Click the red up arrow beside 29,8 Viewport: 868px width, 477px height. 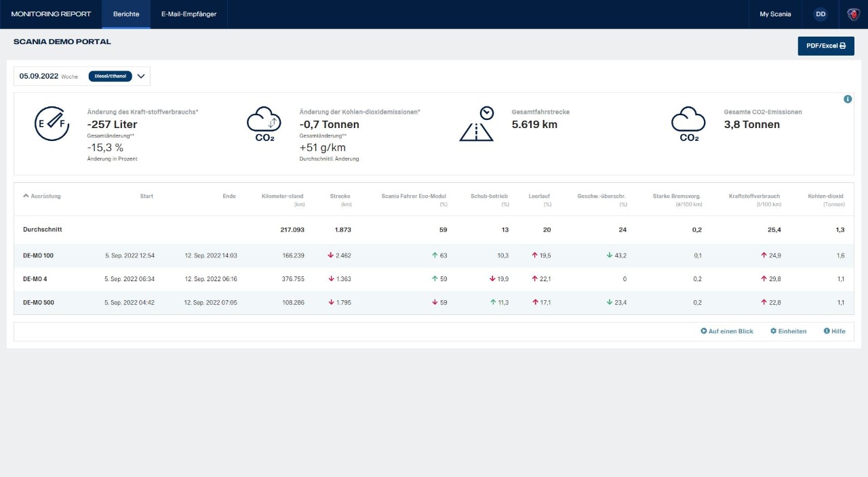(x=764, y=279)
